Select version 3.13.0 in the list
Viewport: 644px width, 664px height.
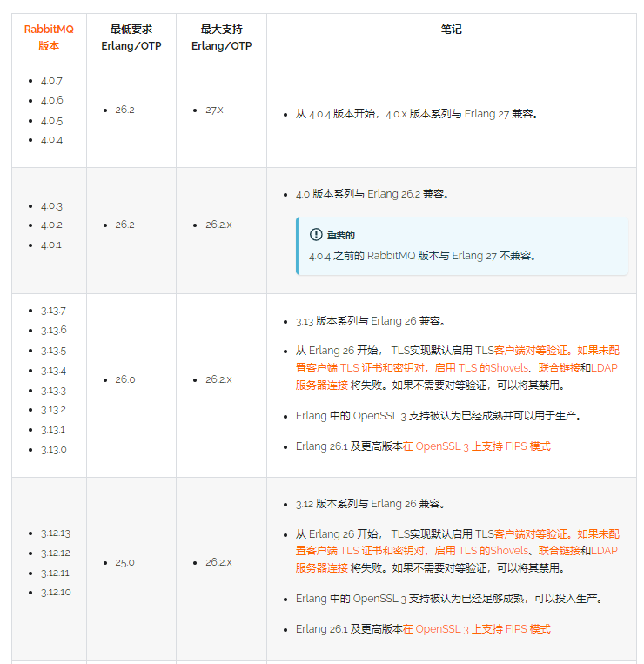click(x=54, y=450)
